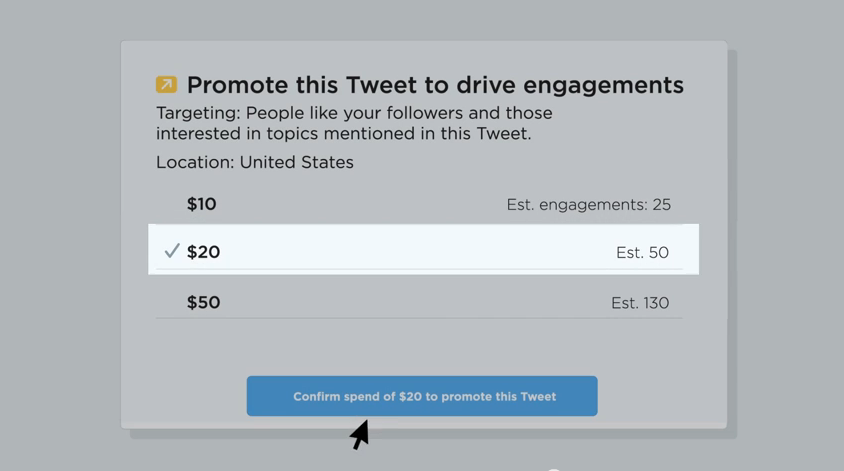Click the 'Est. 50' estimate label
The width and height of the screenshot is (844, 471).
click(x=642, y=253)
